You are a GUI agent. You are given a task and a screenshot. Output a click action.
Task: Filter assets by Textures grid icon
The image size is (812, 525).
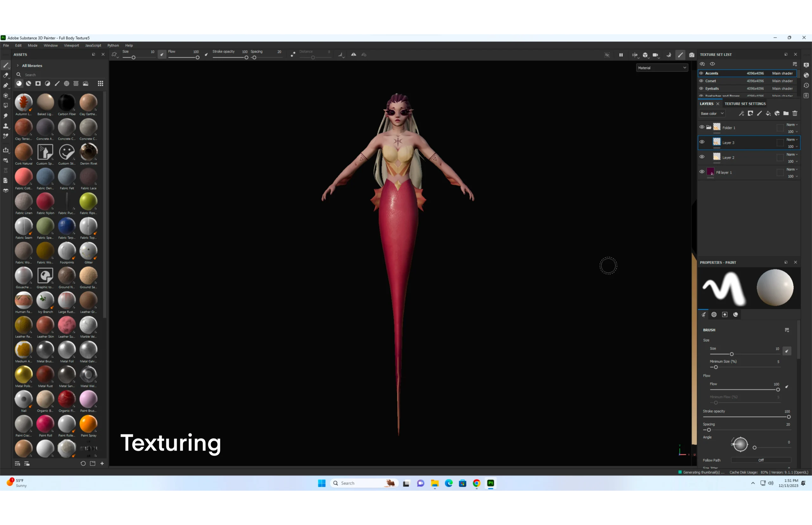(x=76, y=83)
